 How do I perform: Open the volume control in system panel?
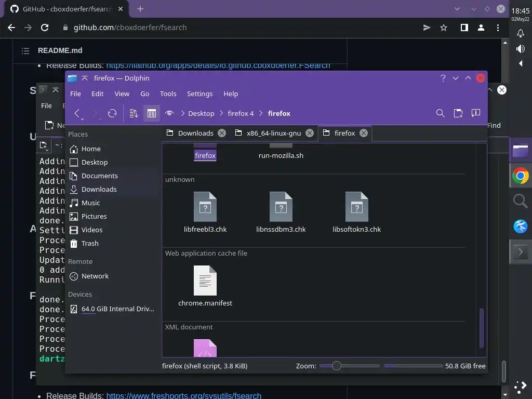(x=520, y=49)
